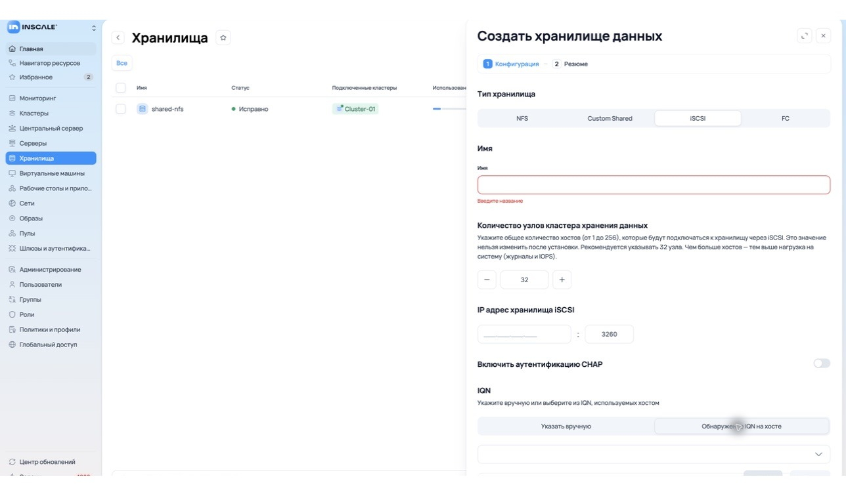Open Роли section
The width and height of the screenshot is (846, 504).
click(x=51, y=314)
